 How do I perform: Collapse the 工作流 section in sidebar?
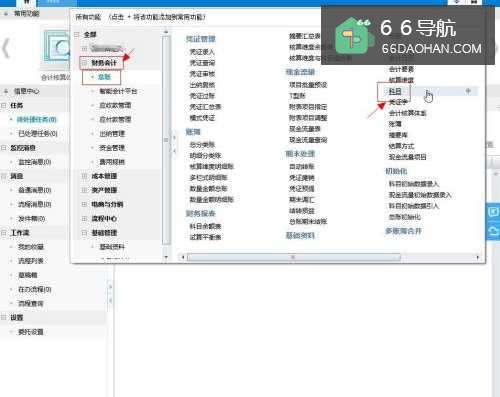pos(4,233)
